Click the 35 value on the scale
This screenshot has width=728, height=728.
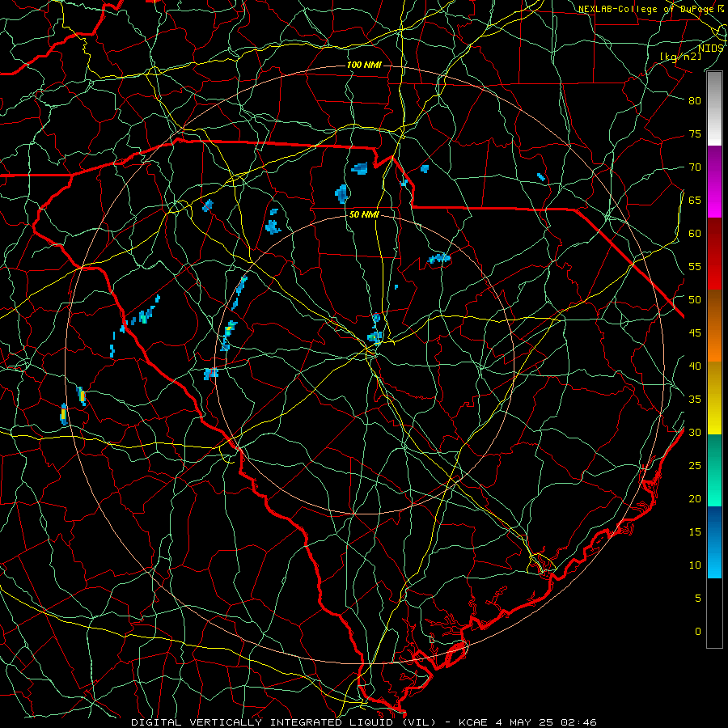coord(695,400)
